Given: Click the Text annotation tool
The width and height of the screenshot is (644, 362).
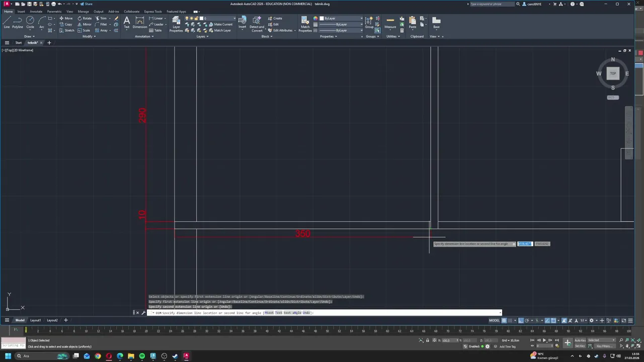Looking at the screenshot, I should [126, 22].
